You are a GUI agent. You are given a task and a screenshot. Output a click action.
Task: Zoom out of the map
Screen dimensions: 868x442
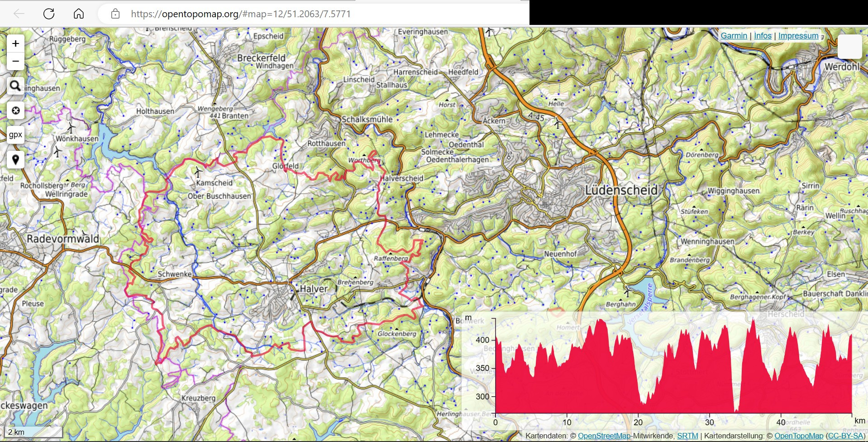coord(15,62)
